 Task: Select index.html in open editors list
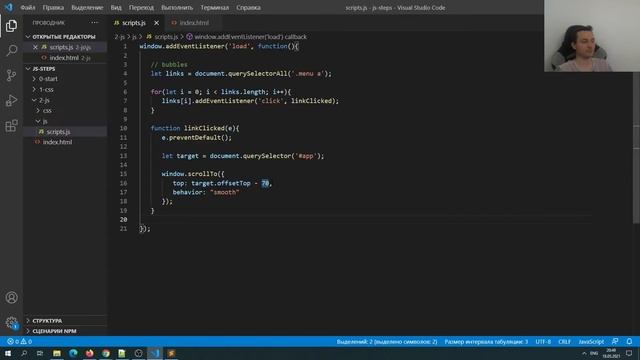click(65, 58)
